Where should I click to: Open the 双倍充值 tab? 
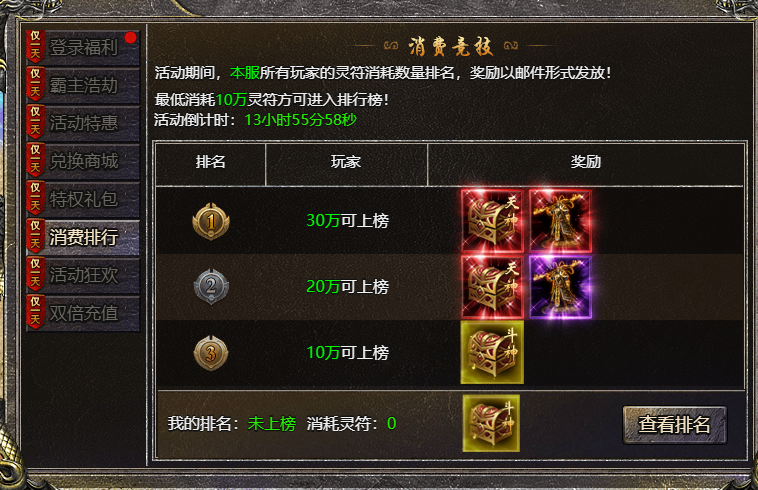[x=83, y=314]
